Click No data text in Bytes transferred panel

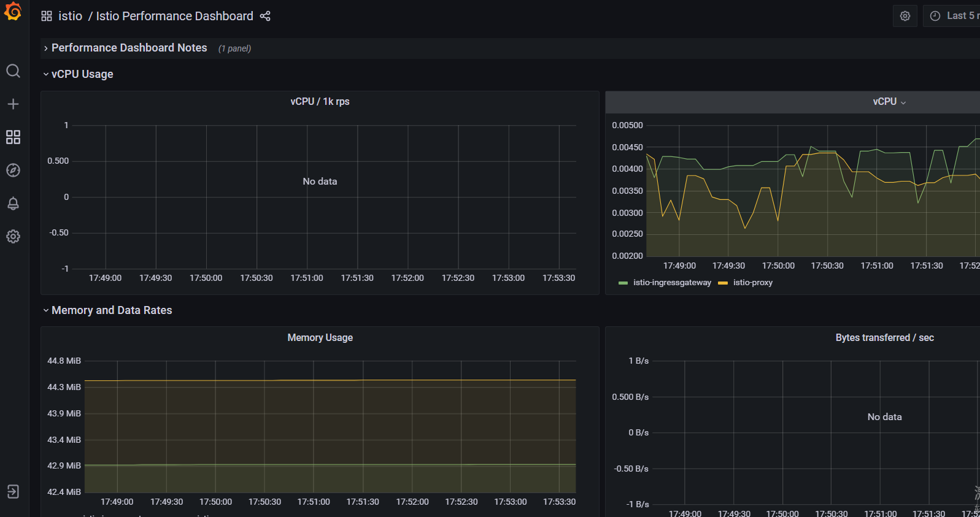pos(884,417)
